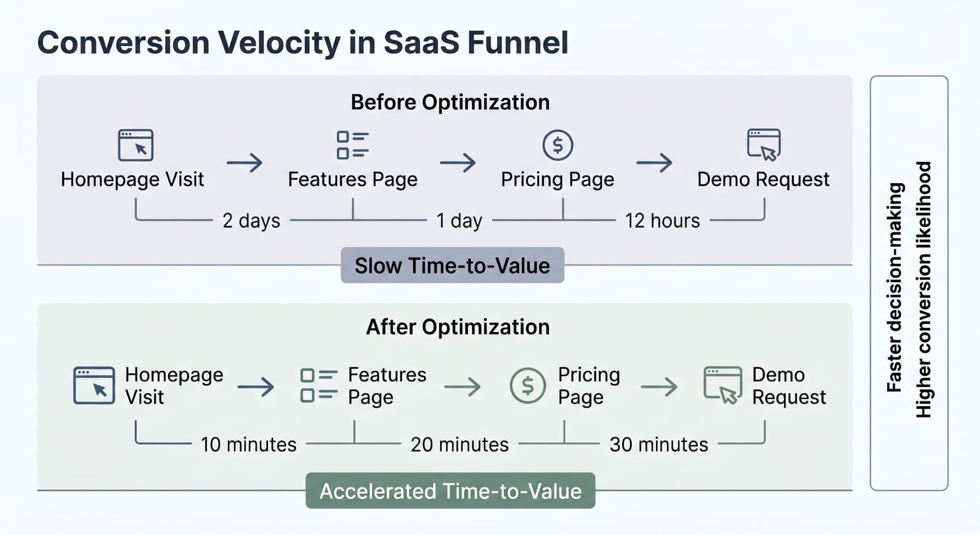Click the Features Page list icon under Before Optimization

tap(352, 145)
